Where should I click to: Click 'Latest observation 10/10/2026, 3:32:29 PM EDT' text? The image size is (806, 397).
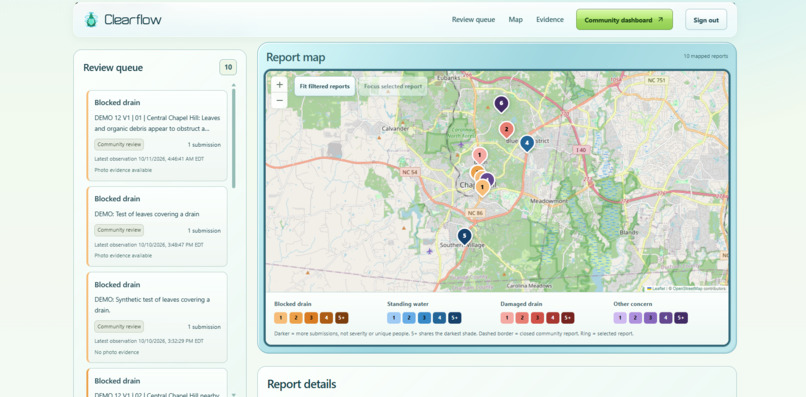coord(149,341)
